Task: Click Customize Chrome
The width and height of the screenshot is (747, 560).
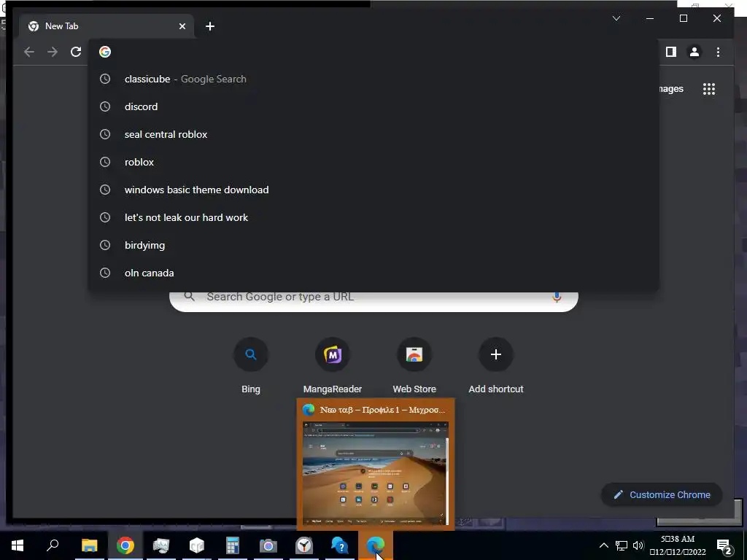Action: click(x=662, y=495)
